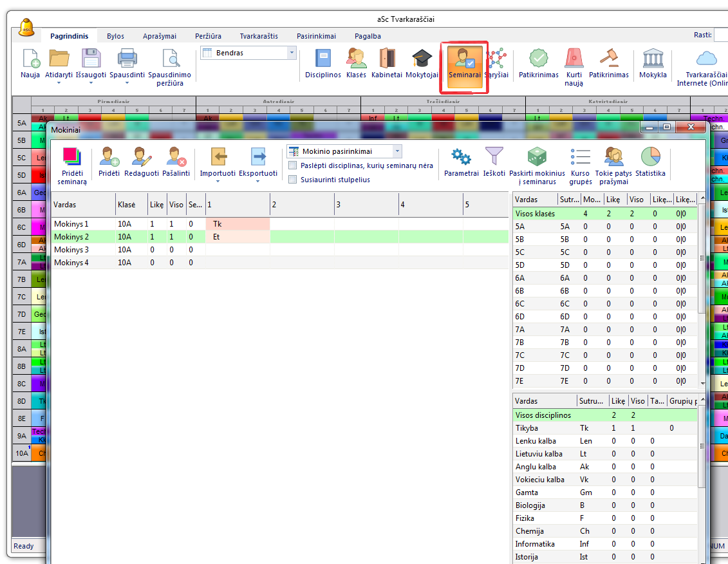Select the Mokinys 3 row

point(71,250)
